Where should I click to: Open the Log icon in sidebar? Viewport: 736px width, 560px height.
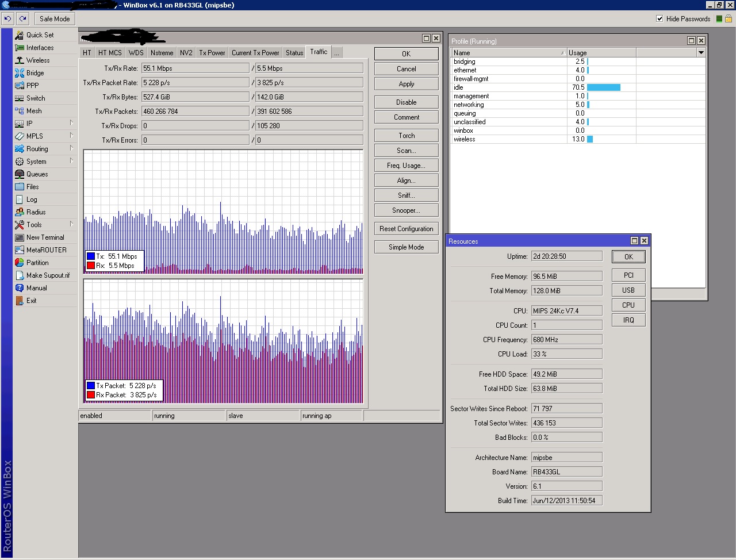[x=20, y=200]
